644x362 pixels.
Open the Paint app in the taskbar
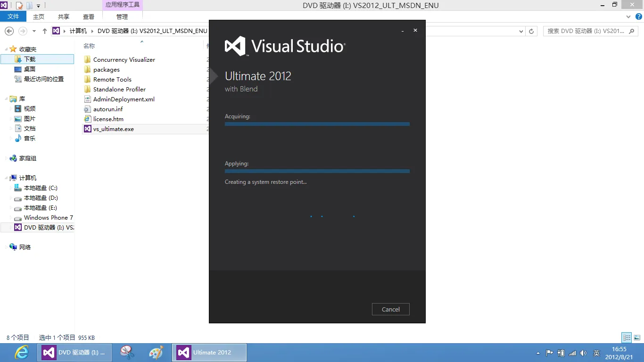coord(156,353)
